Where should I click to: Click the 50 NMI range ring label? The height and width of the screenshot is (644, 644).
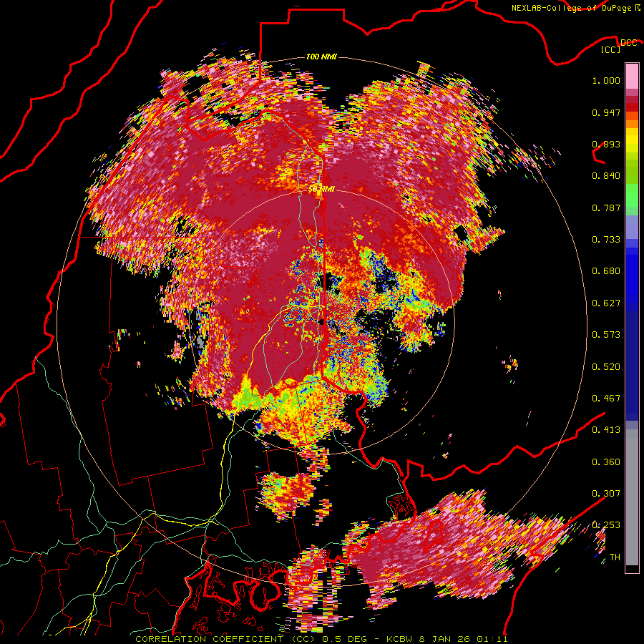pyautogui.click(x=321, y=190)
